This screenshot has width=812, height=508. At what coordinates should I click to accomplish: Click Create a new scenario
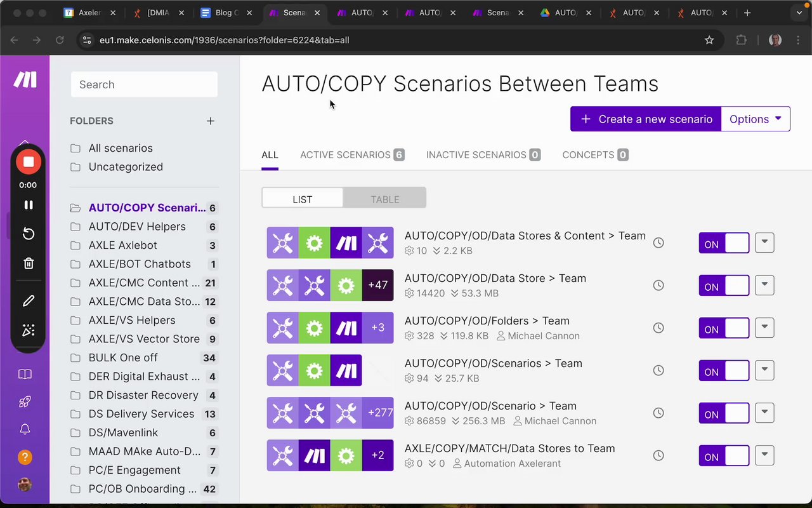[x=646, y=119]
